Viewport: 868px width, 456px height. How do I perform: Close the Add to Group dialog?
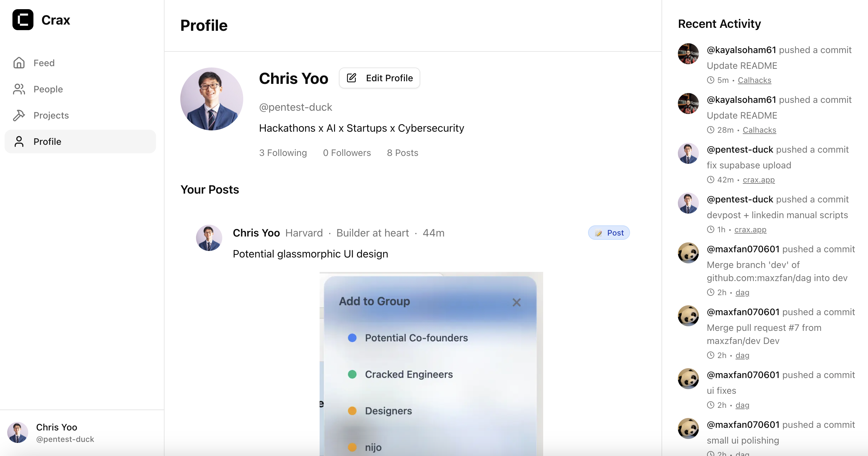tap(516, 302)
